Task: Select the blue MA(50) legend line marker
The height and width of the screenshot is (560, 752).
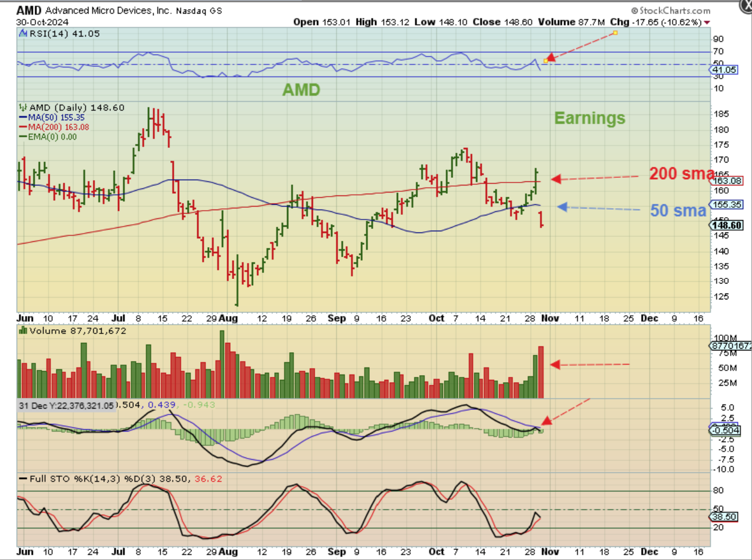Action: pyautogui.click(x=23, y=117)
